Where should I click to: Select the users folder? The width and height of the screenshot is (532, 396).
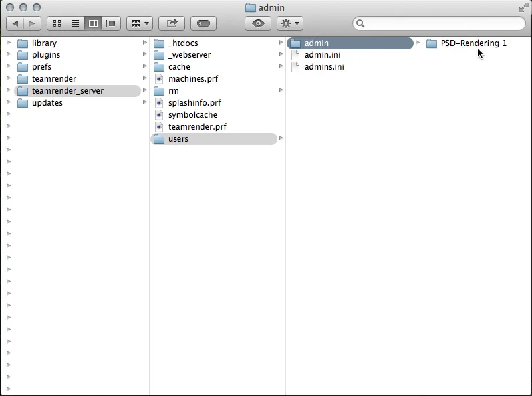pos(177,138)
